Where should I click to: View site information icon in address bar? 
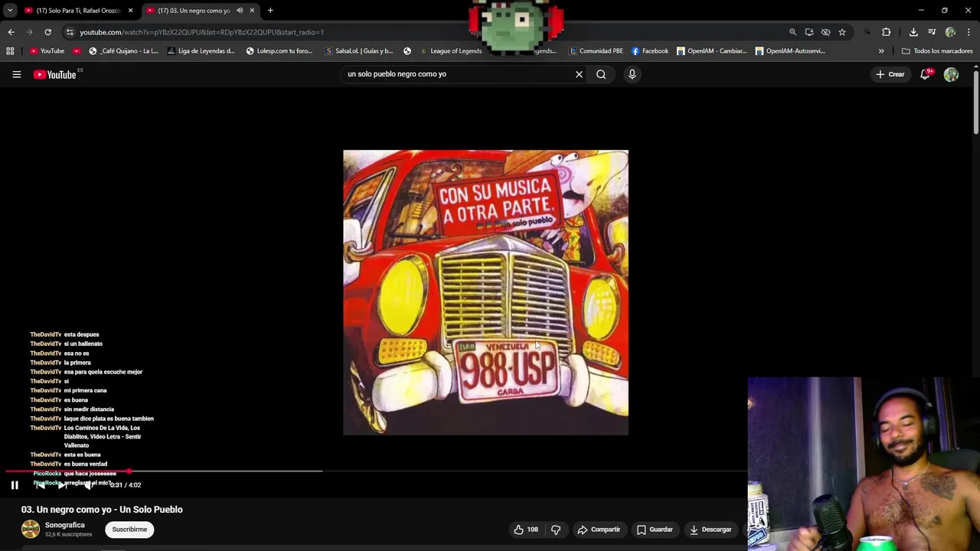click(70, 32)
